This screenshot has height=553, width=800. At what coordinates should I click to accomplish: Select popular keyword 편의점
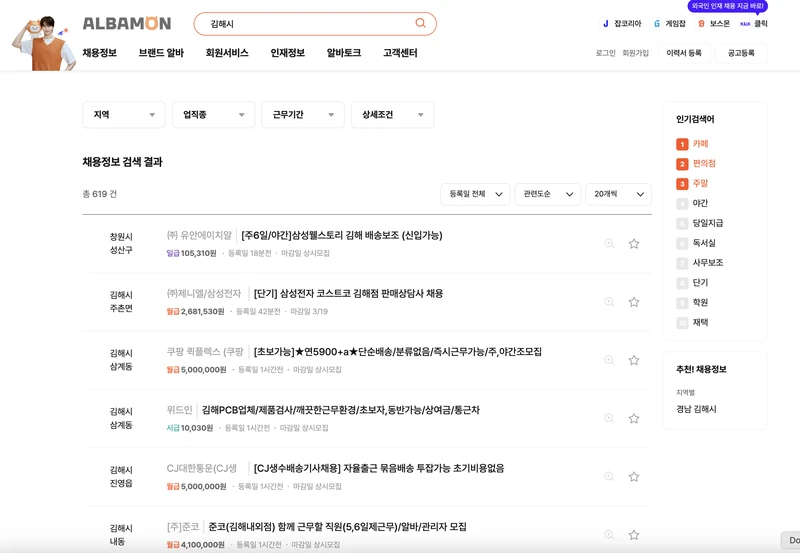(704, 163)
